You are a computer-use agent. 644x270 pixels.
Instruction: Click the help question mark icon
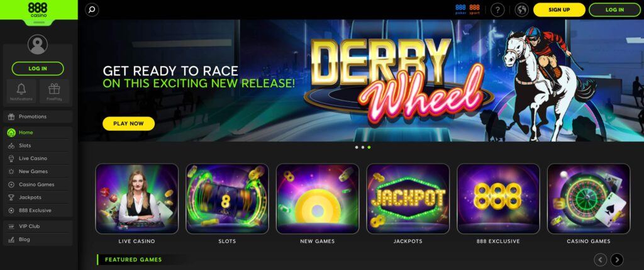tap(497, 9)
